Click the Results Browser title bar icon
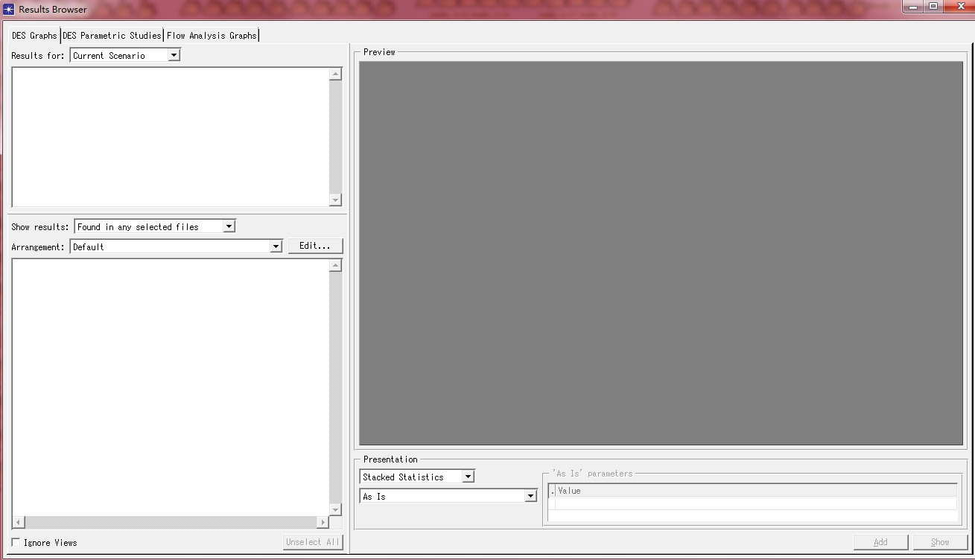 point(9,9)
